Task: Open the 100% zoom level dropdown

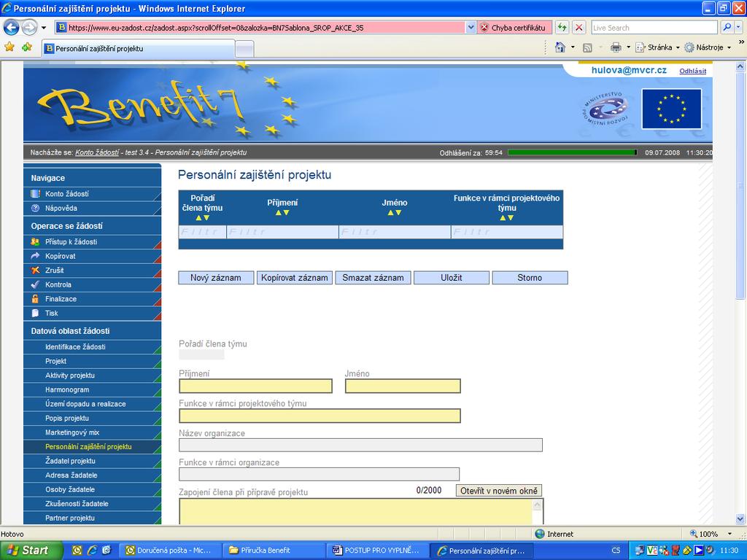Action: coord(729,534)
